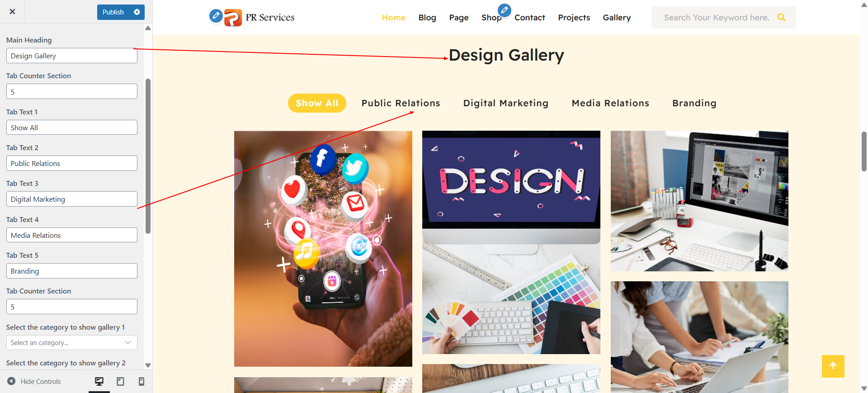
Task: Click panel scroll-down arrow
Action: [x=148, y=365]
